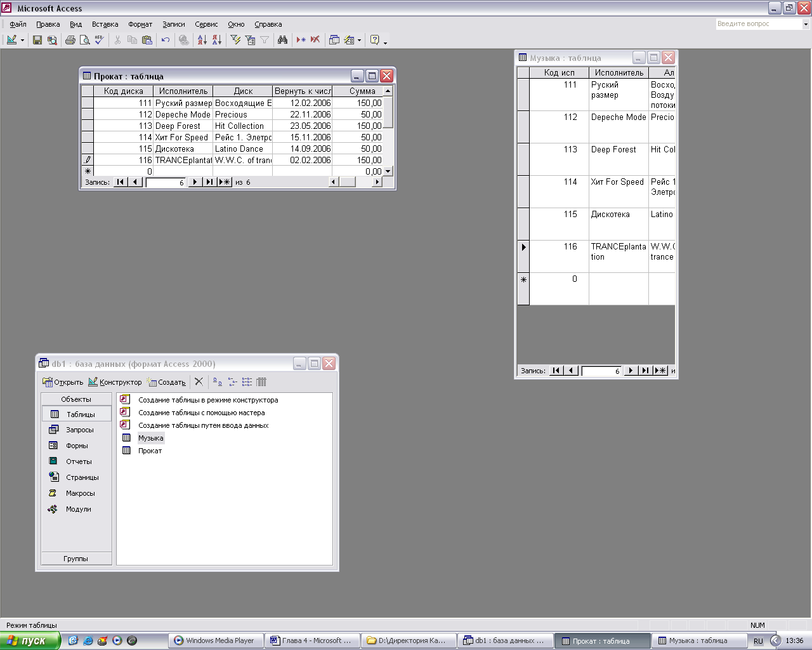Click record number field in Прокат window
This screenshot has width=812, height=650.
coord(166,182)
